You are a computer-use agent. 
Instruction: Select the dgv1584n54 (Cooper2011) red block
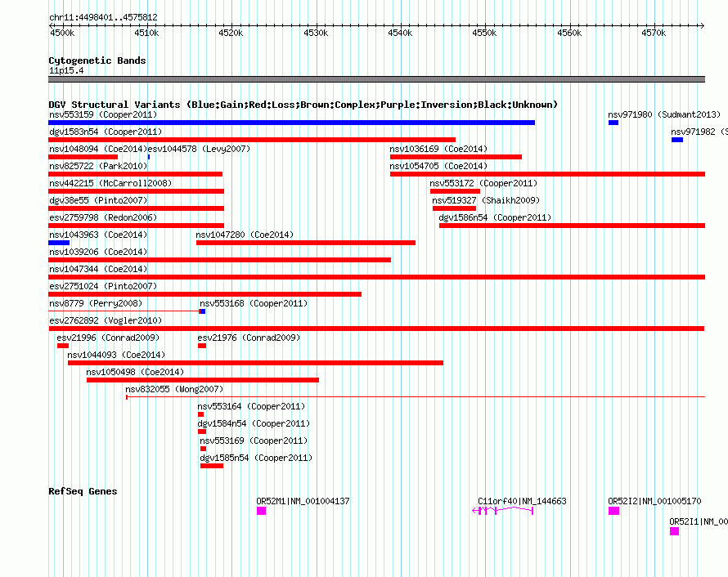202,432
